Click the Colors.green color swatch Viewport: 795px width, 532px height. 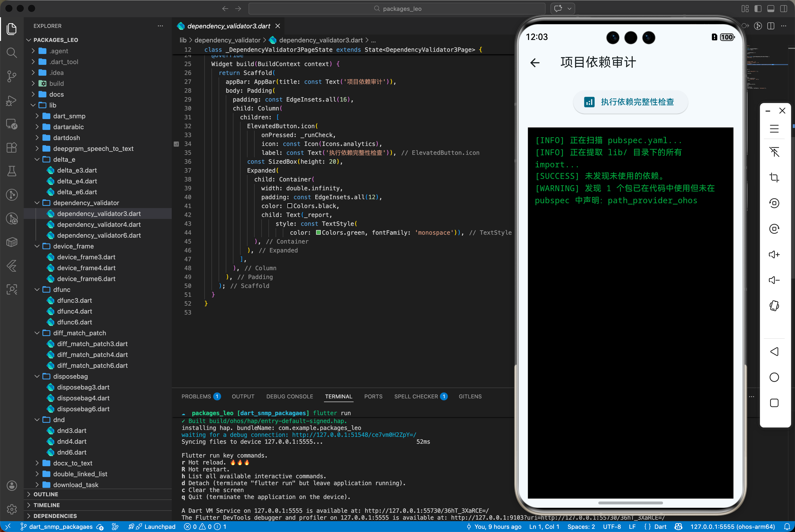click(318, 232)
